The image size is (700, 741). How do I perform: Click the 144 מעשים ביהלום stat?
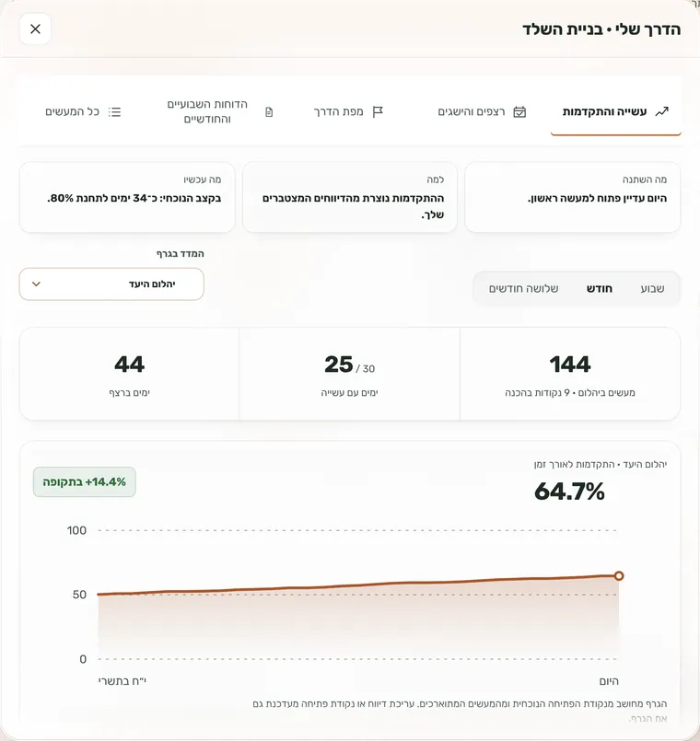[x=570, y=374]
